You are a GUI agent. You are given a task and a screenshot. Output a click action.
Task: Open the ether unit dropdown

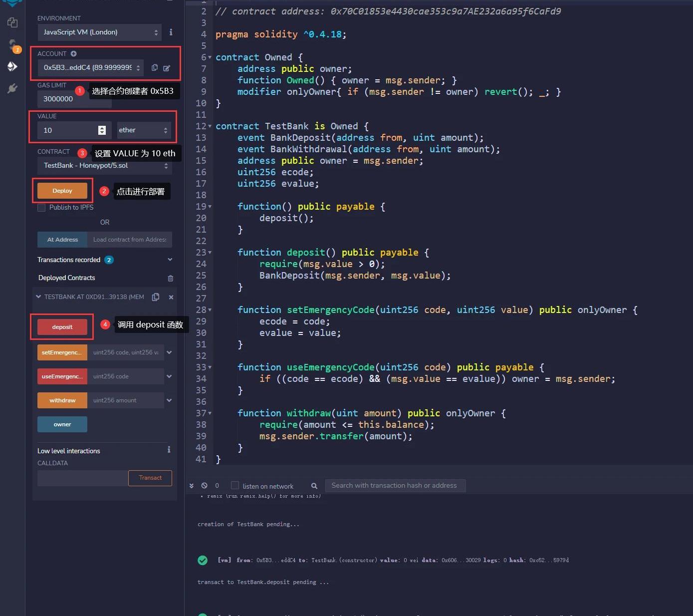click(x=144, y=130)
